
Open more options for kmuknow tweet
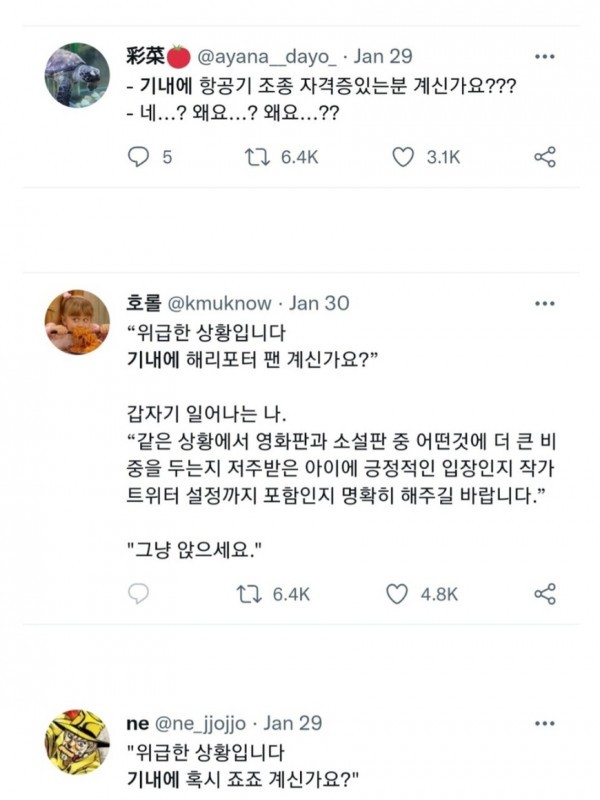pos(545,304)
